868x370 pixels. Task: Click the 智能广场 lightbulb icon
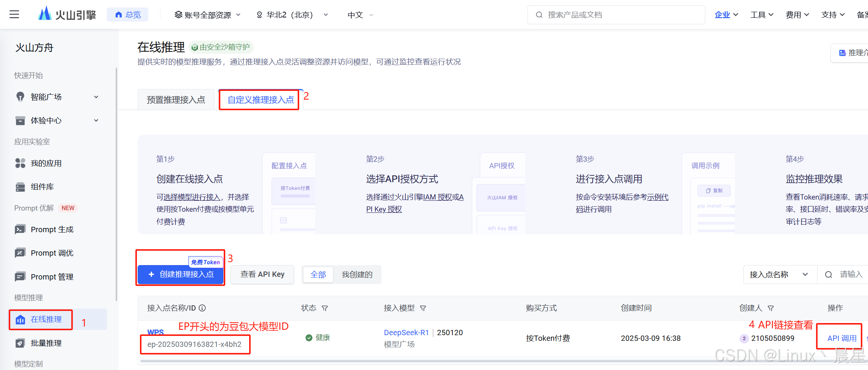click(20, 97)
